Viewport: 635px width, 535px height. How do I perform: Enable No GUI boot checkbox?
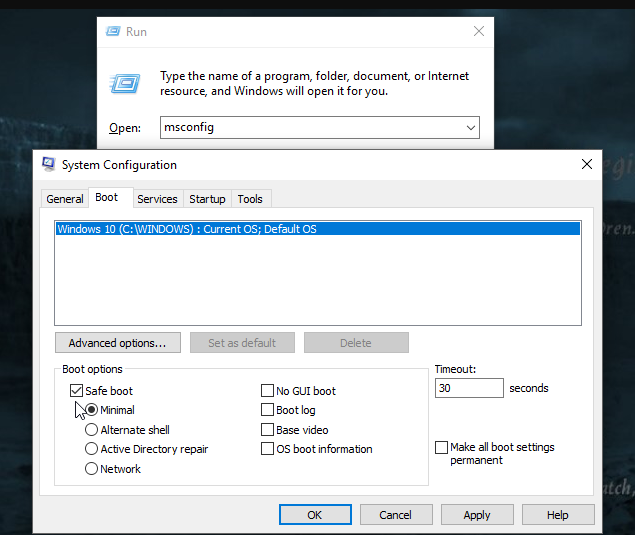[267, 391]
